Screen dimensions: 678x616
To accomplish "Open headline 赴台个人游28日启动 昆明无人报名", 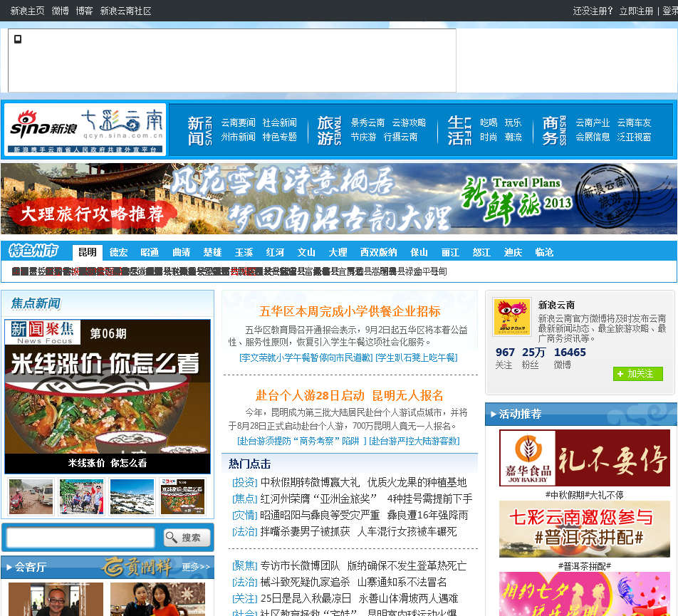I will tap(350, 395).
